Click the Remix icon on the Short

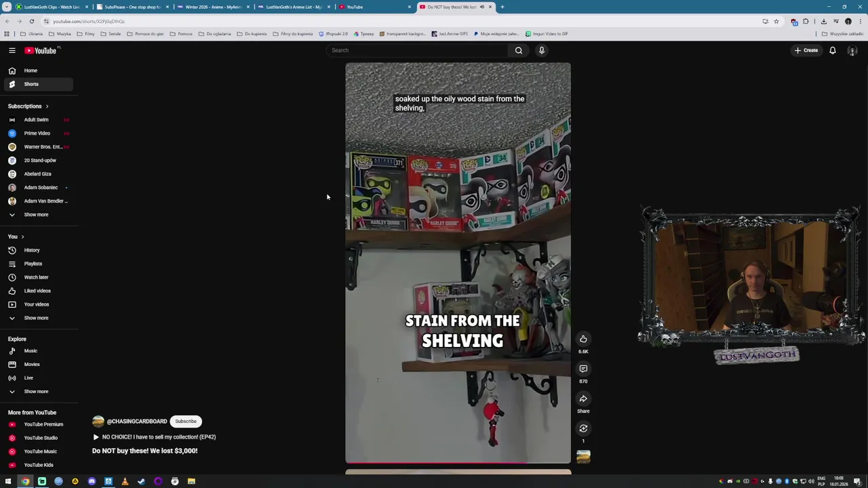click(583, 428)
